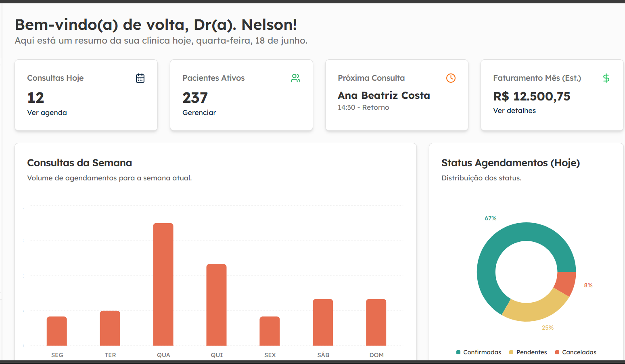Click the red Canceladas legend marker
Image resolution: width=625 pixels, height=364 pixels.
[x=558, y=352]
